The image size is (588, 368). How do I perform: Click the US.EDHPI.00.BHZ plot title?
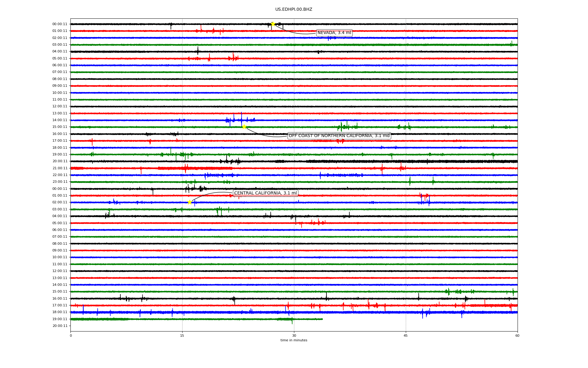click(x=294, y=10)
